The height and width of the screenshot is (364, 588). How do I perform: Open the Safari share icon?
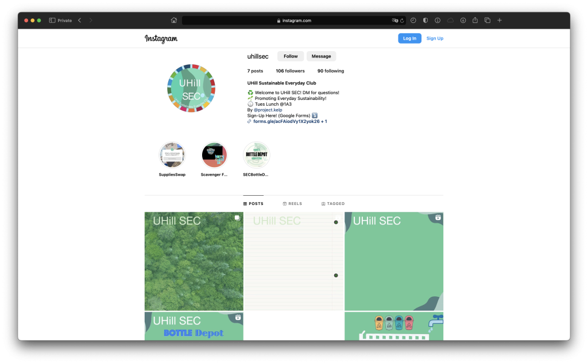click(475, 20)
